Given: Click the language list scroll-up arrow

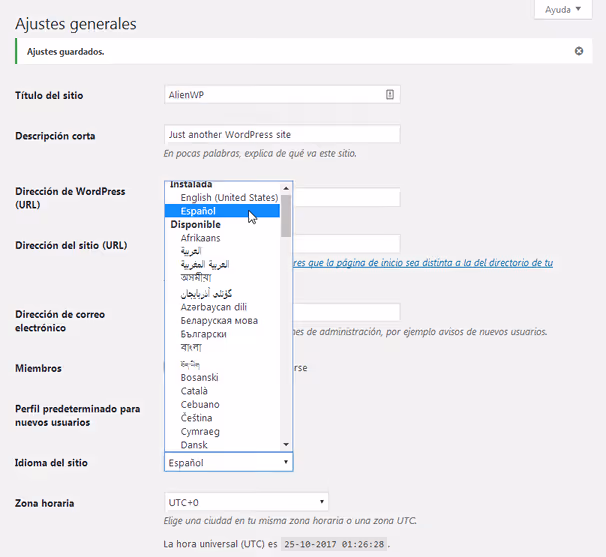Looking at the screenshot, I should [286, 188].
